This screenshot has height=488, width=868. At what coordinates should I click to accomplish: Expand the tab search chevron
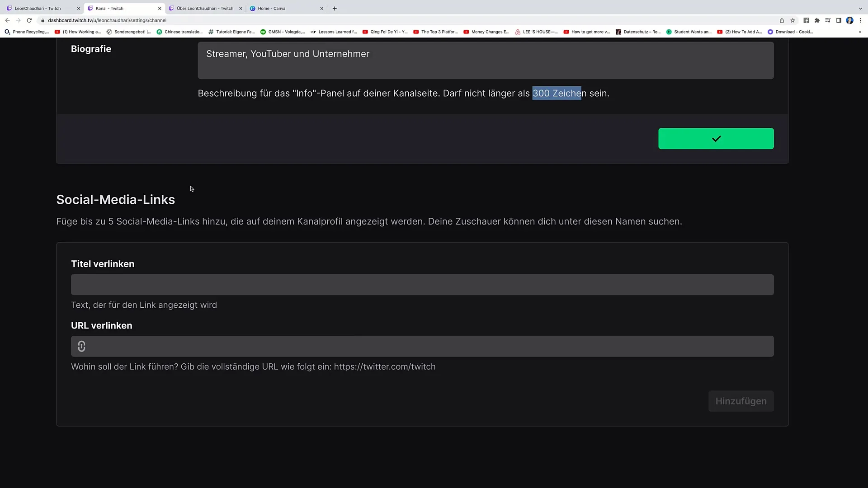(860, 8)
